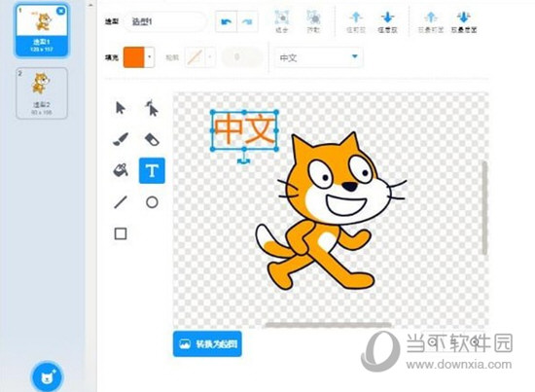
Task: Move selection forward one layer
Action: pos(356,21)
